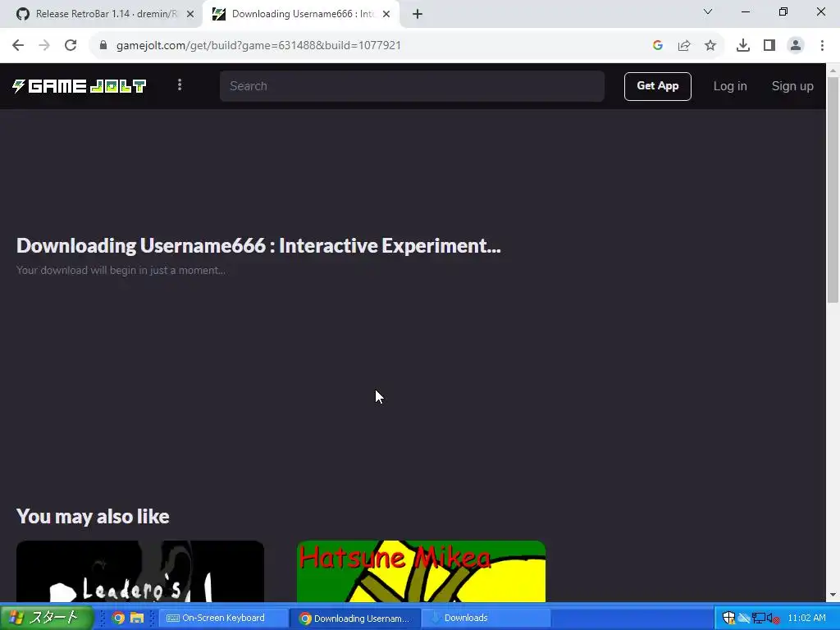Screen dimensions: 840x630
Task: Open the Hatsune Mikea game thumbnail
Action: pyautogui.click(x=421, y=571)
